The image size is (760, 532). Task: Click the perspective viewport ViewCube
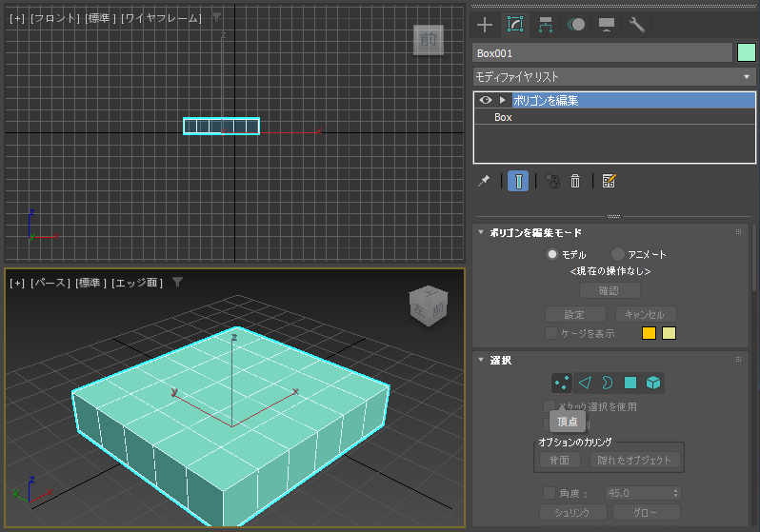point(429,305)
